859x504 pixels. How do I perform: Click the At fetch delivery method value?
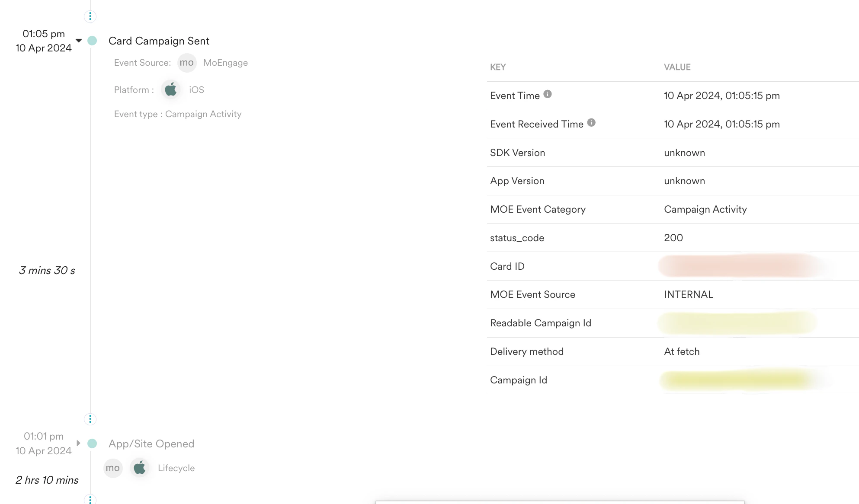(x=682, y=351)
